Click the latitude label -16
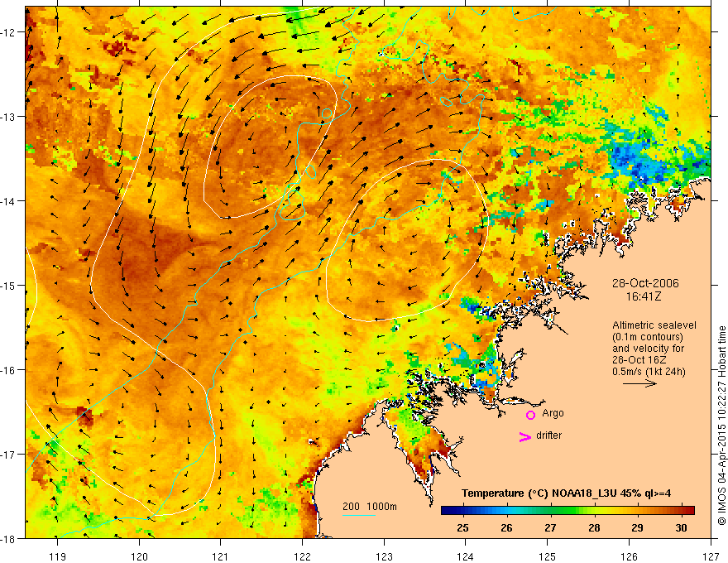The width and height of the screenshot is (728, 563). click(x=8, y=370)
